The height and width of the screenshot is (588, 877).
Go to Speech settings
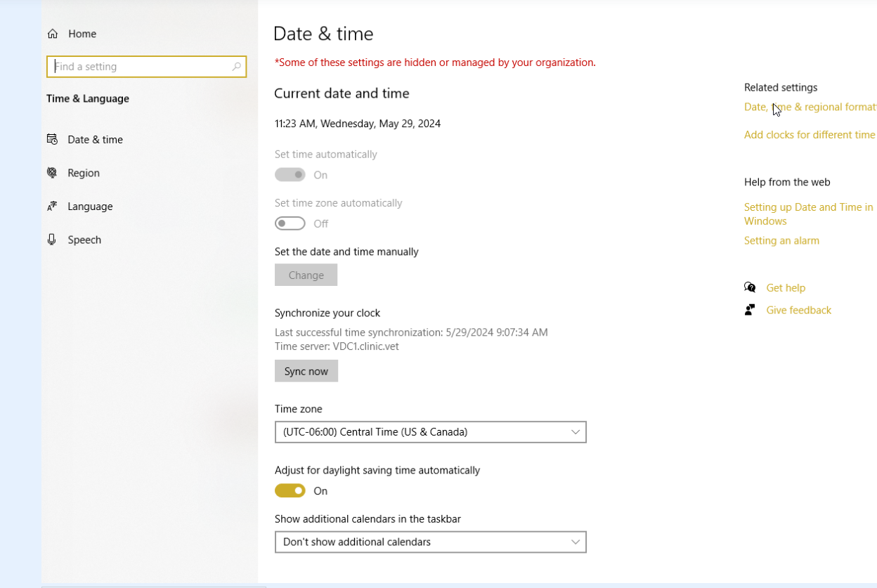(x=84, y=240)
